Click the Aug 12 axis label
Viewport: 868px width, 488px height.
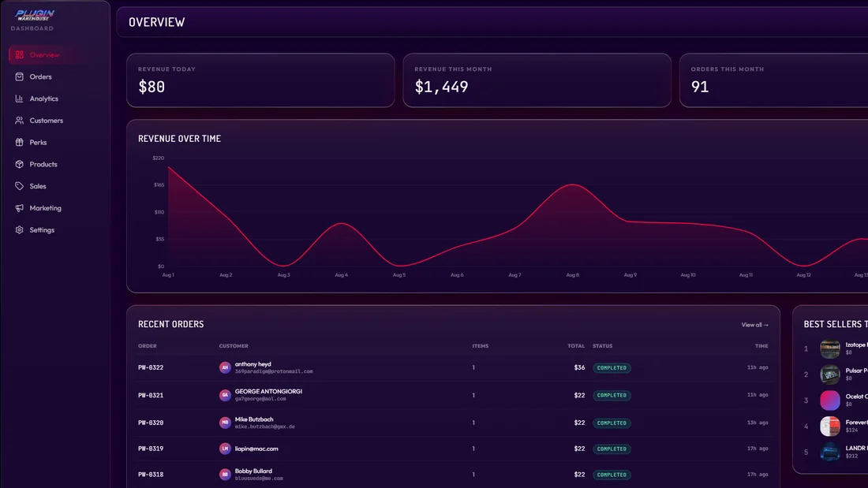click(804, 275)
